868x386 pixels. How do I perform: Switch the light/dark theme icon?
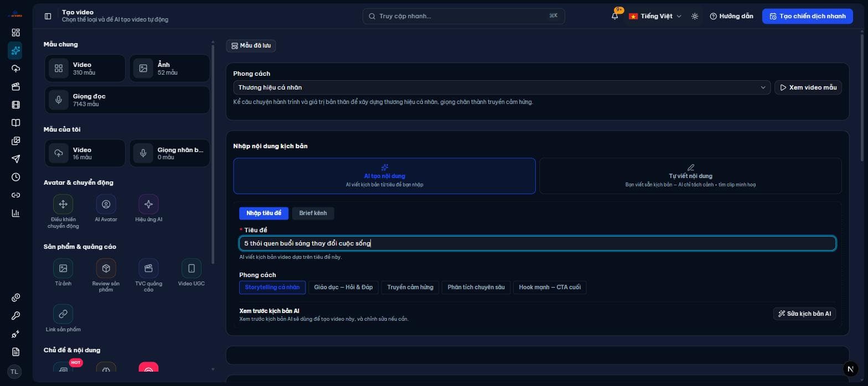(x=695, y=16)
